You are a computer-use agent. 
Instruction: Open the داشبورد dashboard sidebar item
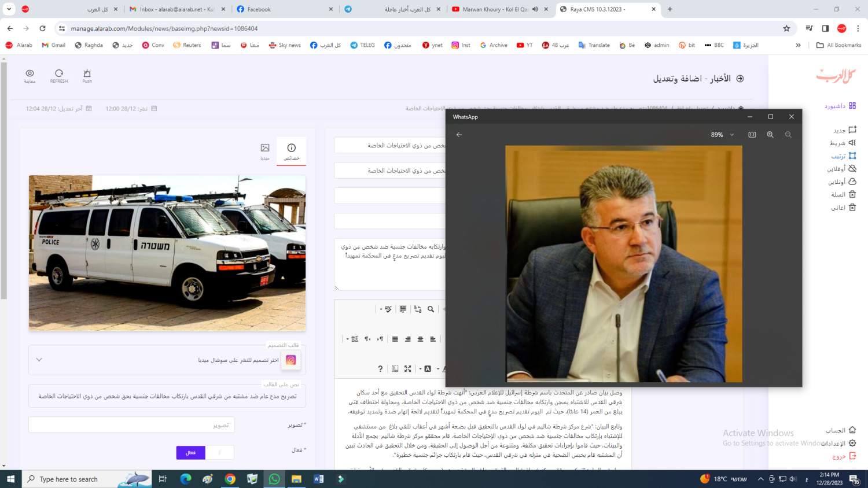tap(840, 106)
